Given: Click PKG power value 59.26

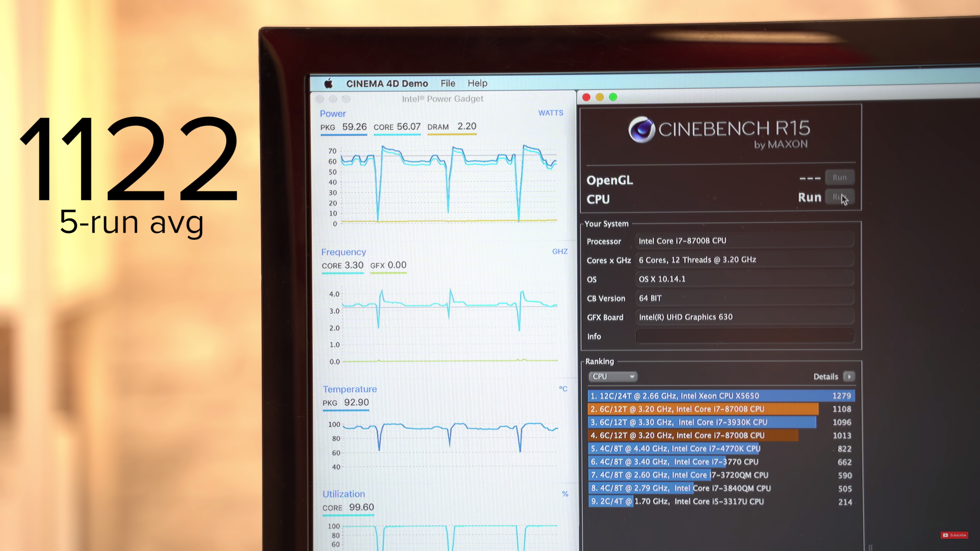Looking at the screenshot, I should pos(354,127).
